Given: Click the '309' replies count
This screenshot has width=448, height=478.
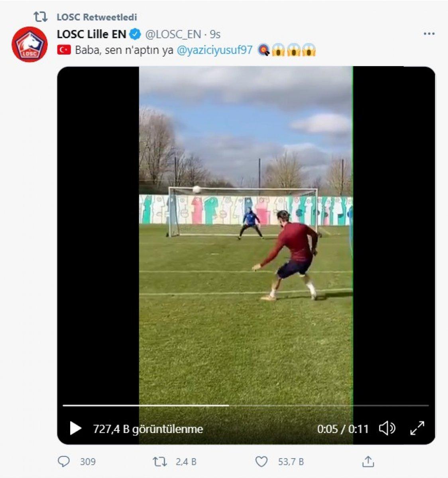Looking at the screenshot, I should coord(88,462).
